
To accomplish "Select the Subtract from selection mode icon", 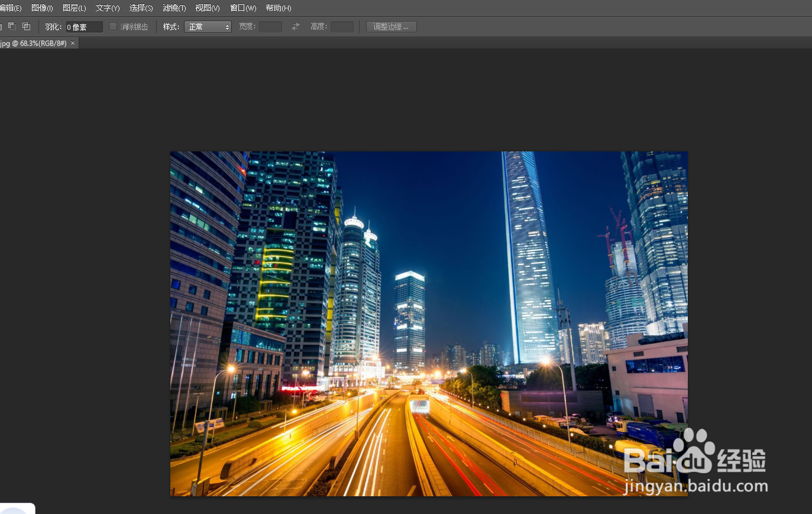I will 11,27.
